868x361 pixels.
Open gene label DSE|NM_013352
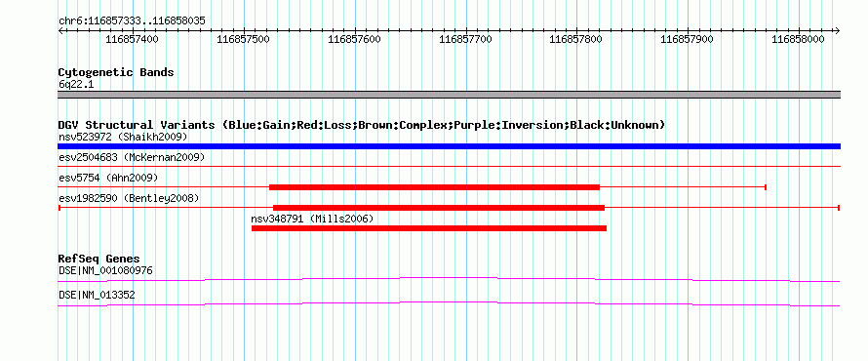pos(97,296)
